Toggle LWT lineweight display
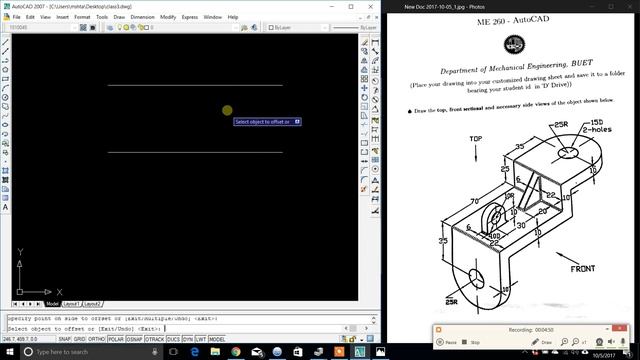The height and width of the screenshot is (360, 640). pyautogui.click(x=201, y=339)
